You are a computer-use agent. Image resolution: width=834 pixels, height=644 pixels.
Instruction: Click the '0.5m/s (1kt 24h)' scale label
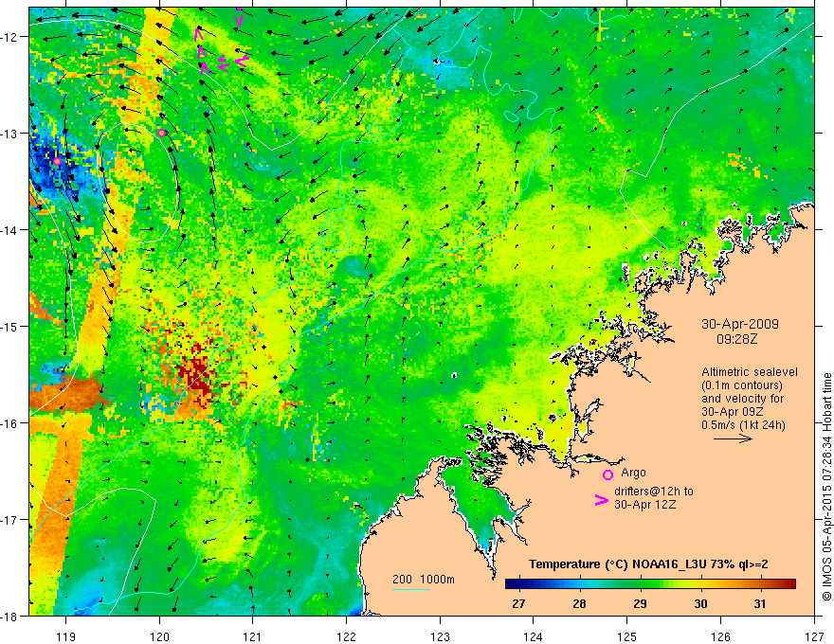[743, 425]
